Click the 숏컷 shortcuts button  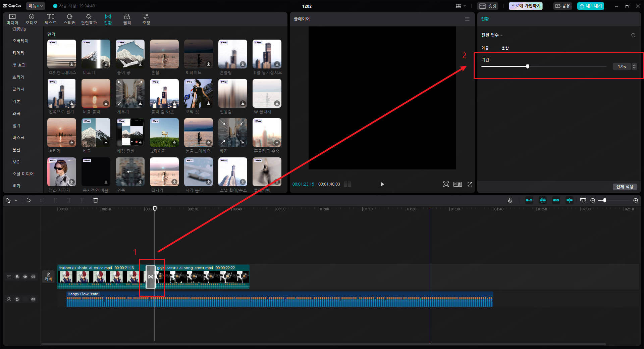tap(488, 6)
